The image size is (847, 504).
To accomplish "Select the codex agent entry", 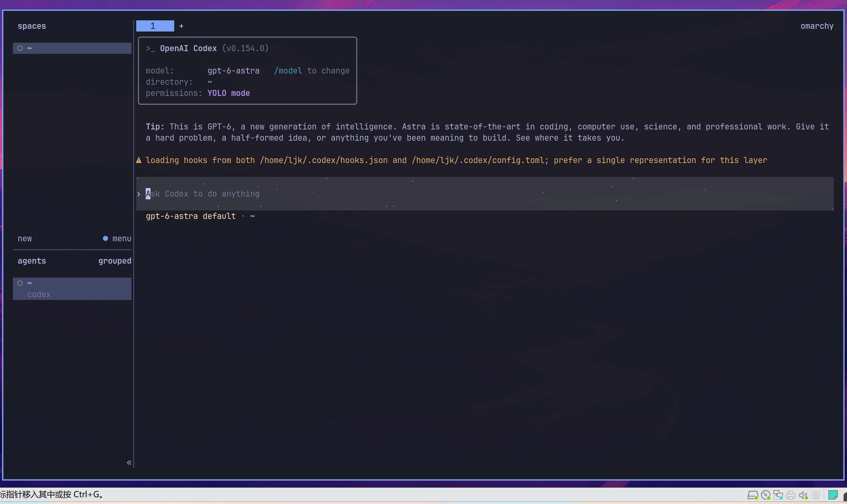I will (x=72, y=289).
